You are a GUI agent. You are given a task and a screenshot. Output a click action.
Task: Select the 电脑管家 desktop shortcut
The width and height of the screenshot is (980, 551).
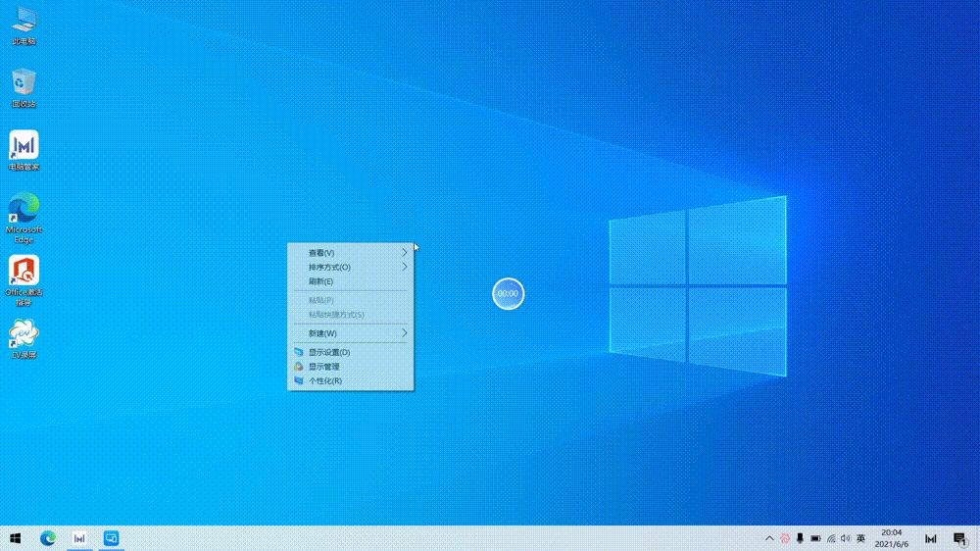[x=24, y=150]
